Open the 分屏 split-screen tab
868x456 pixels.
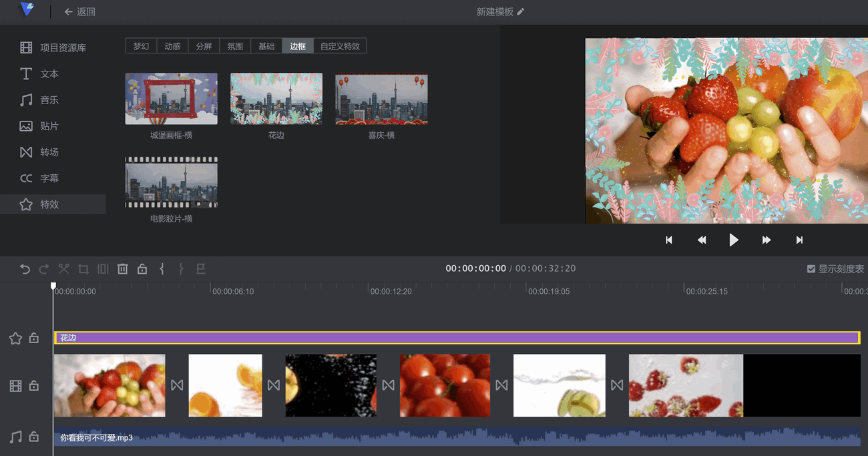pyautogui.click(x=204, y=46)
